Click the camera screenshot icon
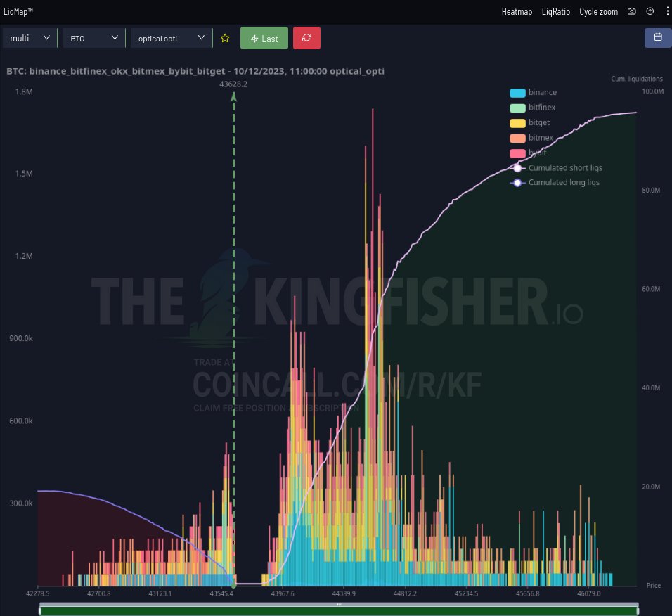Viewport: 672px width, 616px height. [x=632, y=11]
